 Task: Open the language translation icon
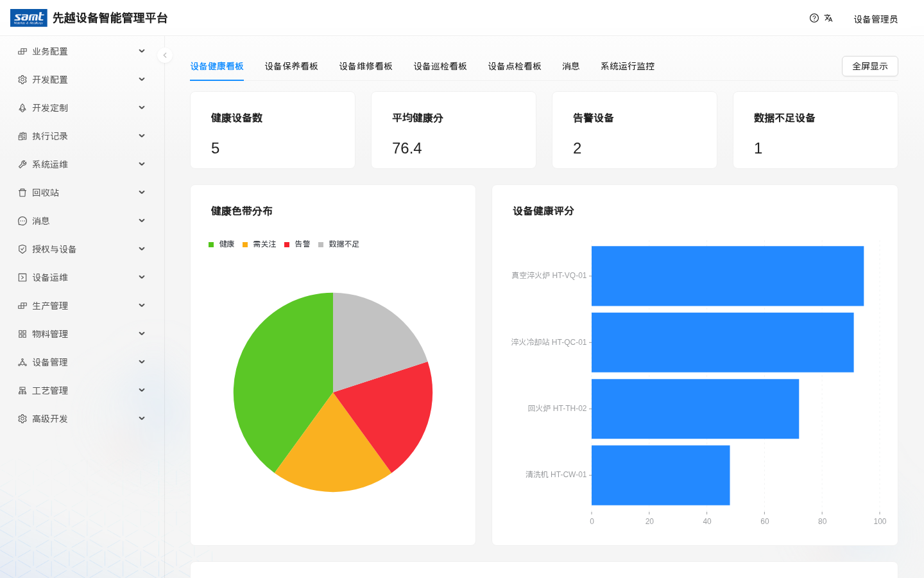pos(828,18)
